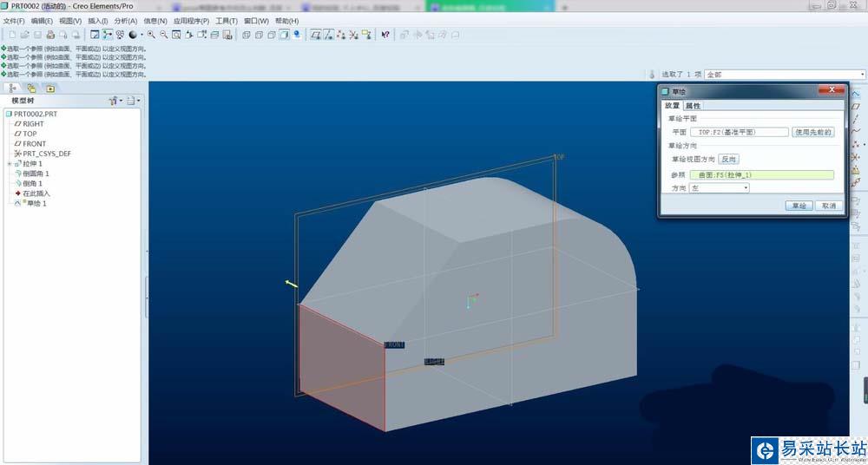Click the Zoom In magnifier icon
The height and width of the screenshot is (465, 868).
[151, 35]
